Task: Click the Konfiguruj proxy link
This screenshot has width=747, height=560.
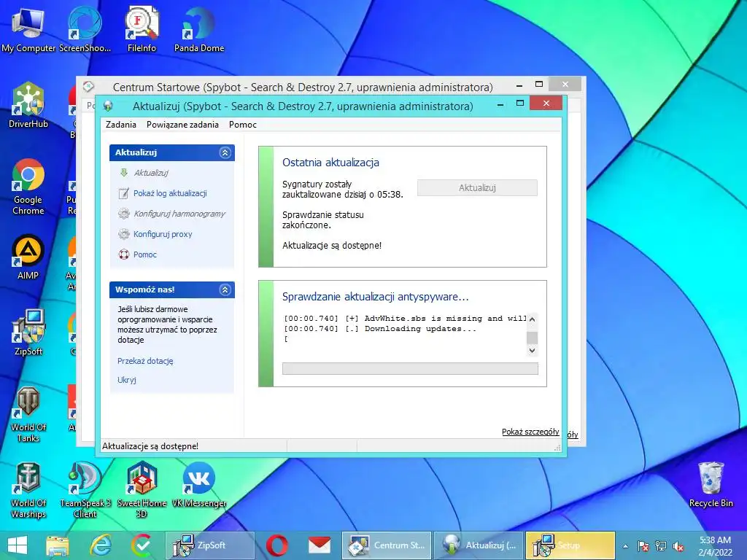Action: pos(163,234)
